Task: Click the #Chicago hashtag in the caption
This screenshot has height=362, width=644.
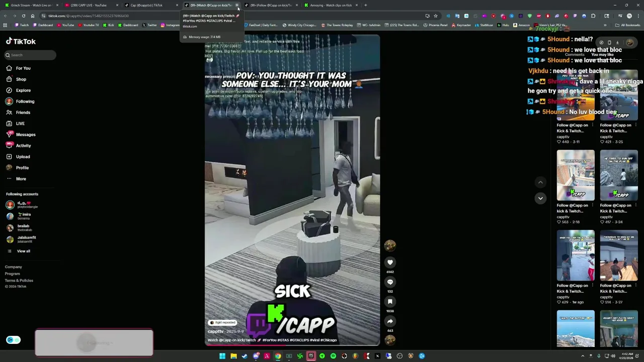Action: tap(329, 340)
